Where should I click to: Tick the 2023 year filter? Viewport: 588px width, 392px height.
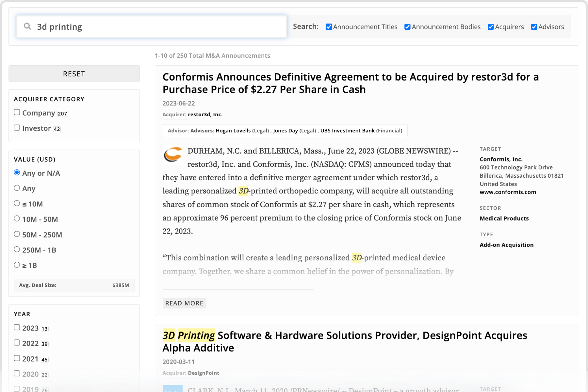pos(17,327)
